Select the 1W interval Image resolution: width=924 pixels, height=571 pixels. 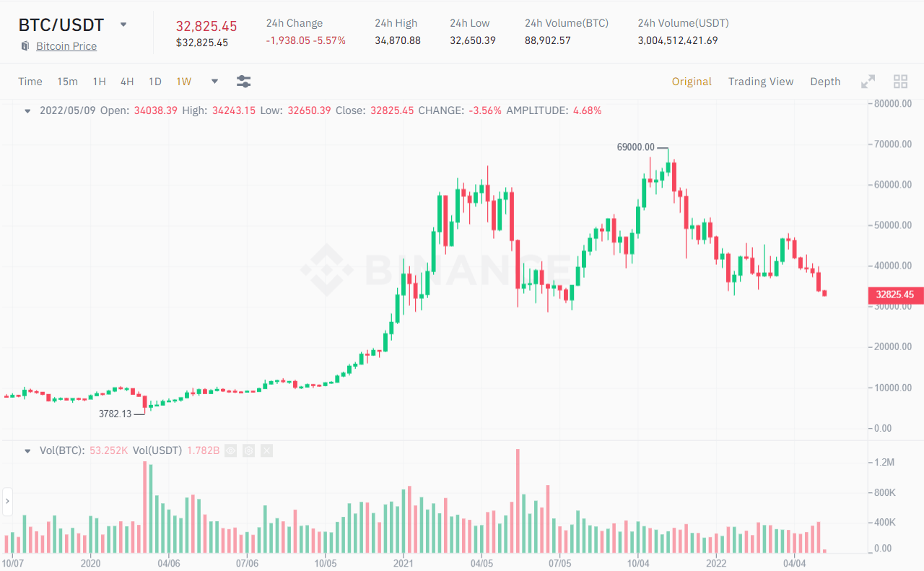tap(184, 82)
